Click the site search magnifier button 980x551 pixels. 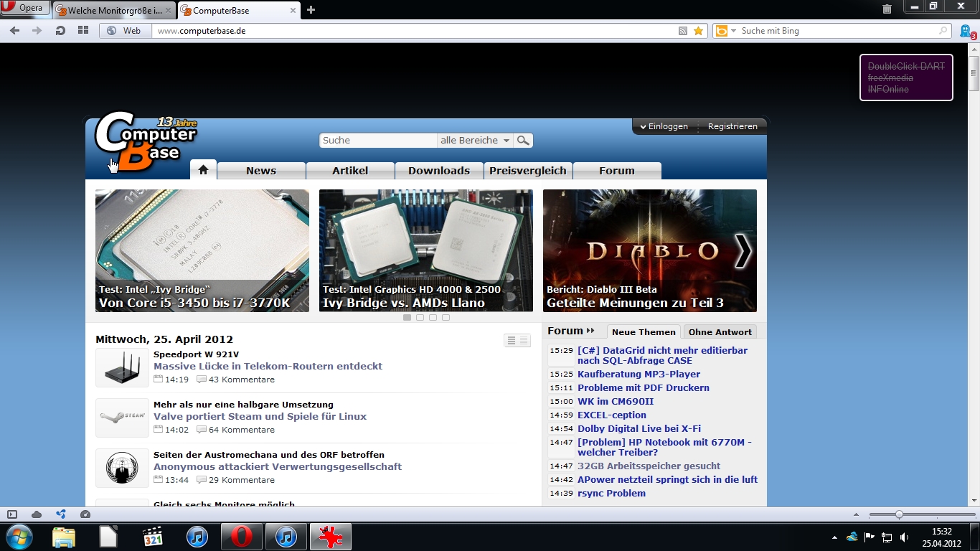[524, 141]
